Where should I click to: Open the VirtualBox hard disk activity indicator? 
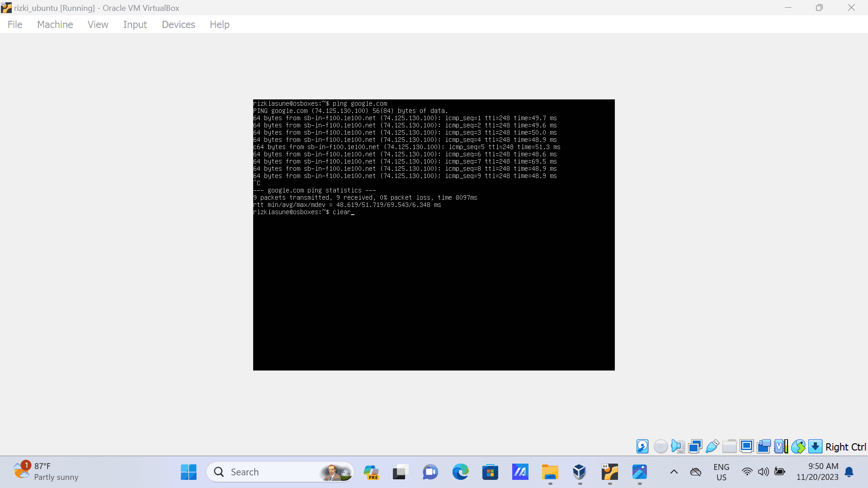(642, 446)
